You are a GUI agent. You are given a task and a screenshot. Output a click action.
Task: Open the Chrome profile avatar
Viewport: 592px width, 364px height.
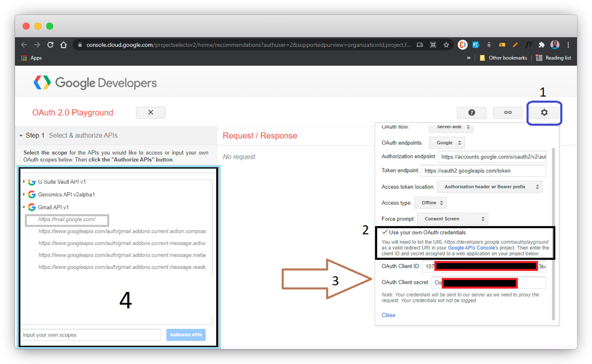555,45
